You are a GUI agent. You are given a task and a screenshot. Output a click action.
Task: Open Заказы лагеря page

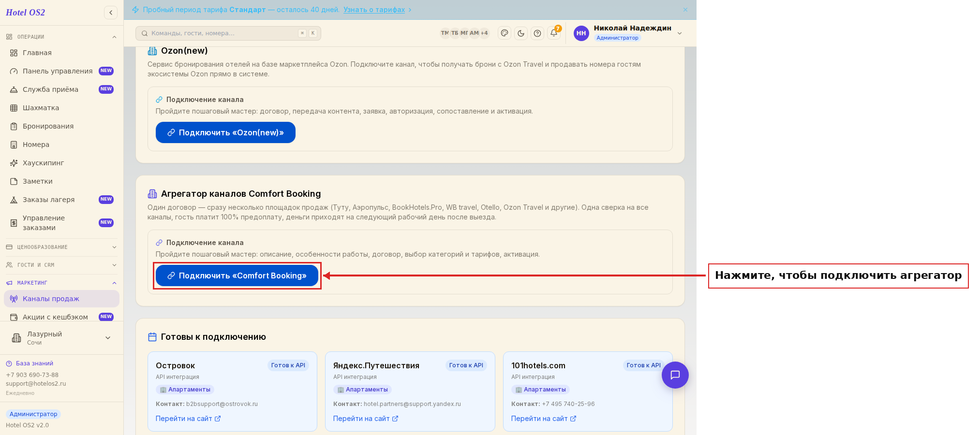61,200
